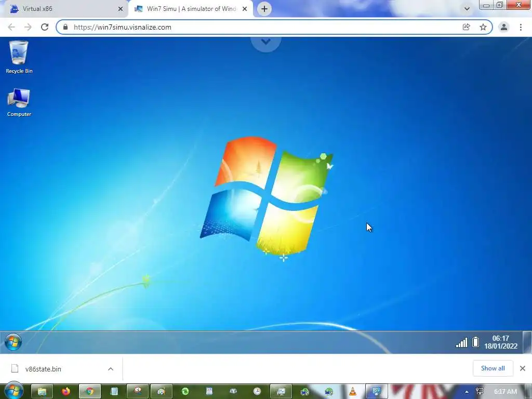Screen dimensions: 532x399
Task: Bookmark this page with the star
Action: [483, 27]
